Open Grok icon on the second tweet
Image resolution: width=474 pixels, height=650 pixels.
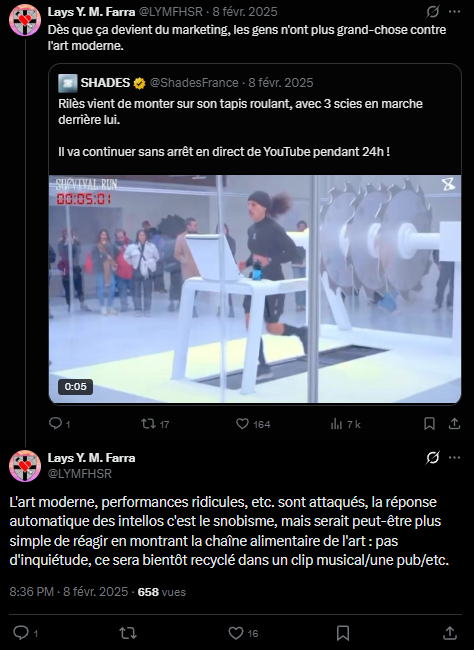click(x=433, y=458)
